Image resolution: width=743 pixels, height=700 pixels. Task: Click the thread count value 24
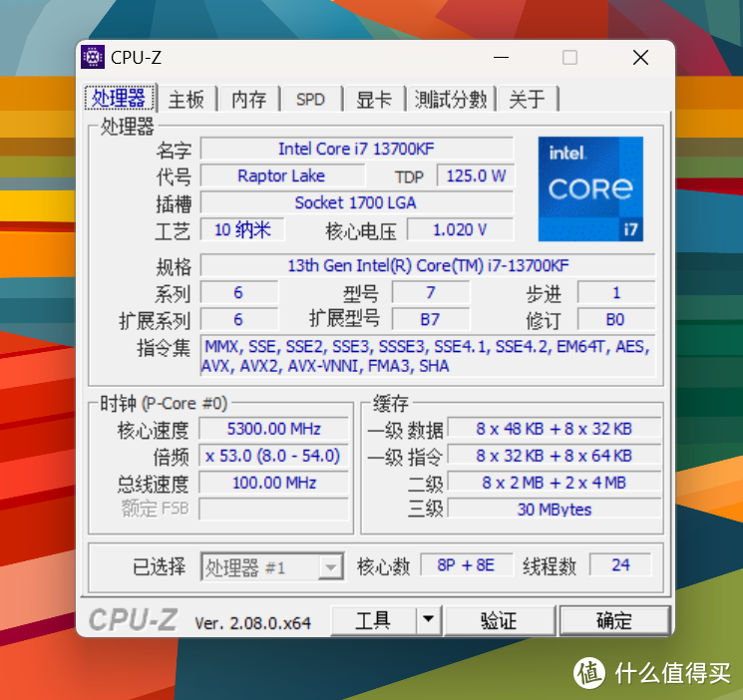coord(620,565)
